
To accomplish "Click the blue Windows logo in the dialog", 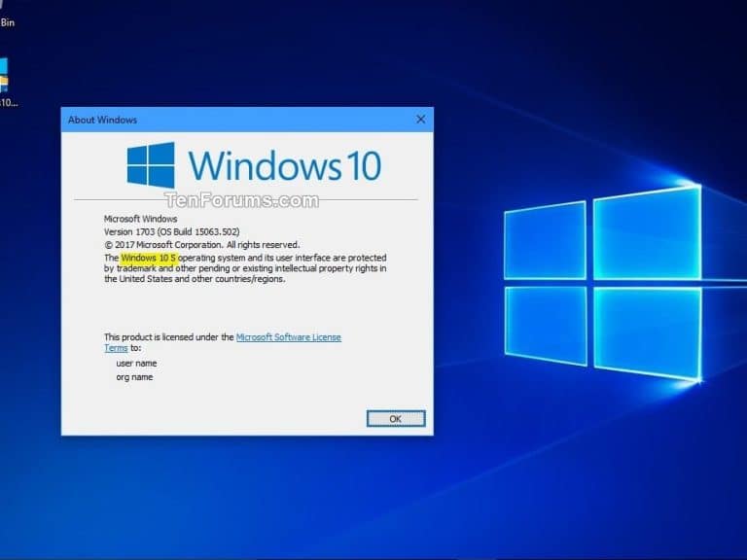I will 151,164.
